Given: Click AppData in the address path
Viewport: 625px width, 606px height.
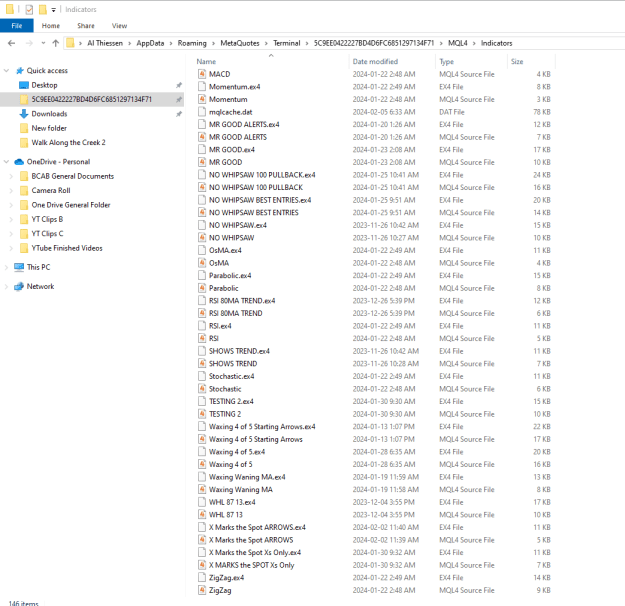Looking at the screenshot, I should [x=150, y=43].
